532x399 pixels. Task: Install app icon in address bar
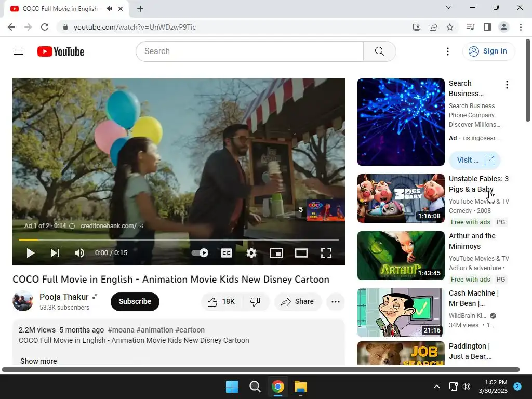tap(417, 27)
